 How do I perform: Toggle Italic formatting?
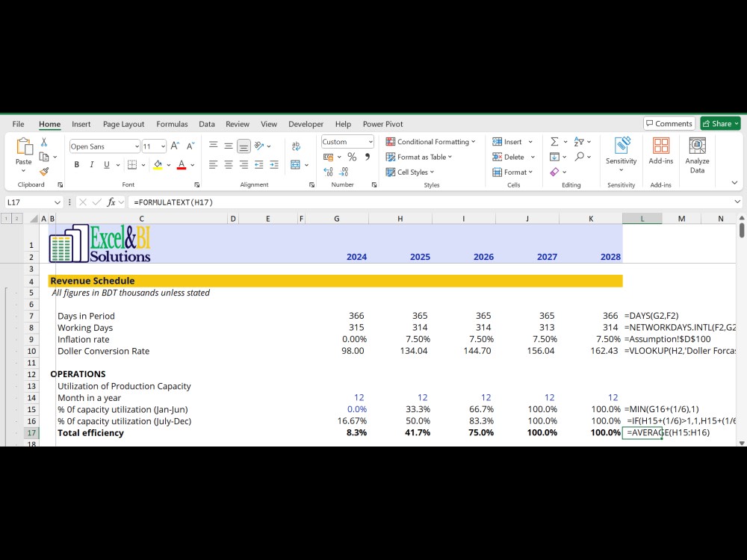point(91,165)
